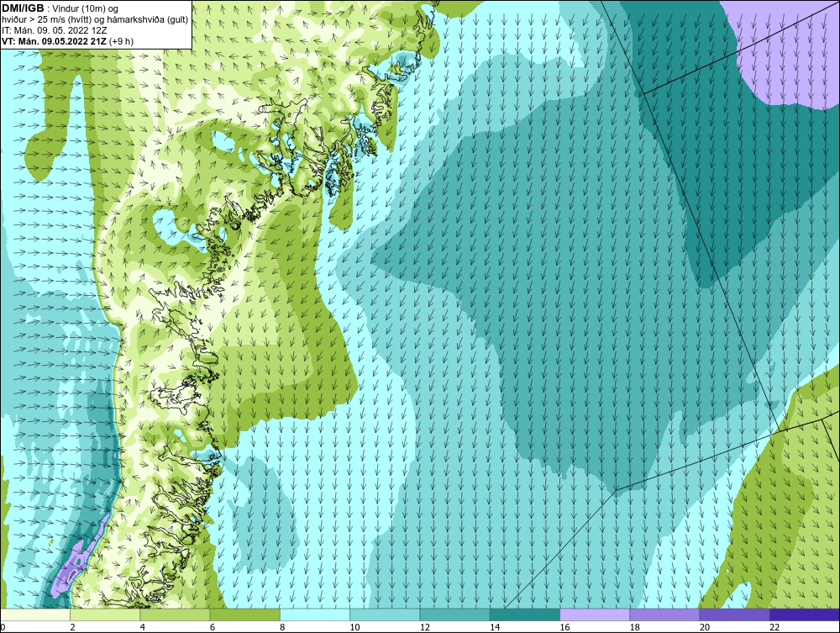Click legend scale label '8'
The width and height of the screenshot is (840, 633).
282,628
